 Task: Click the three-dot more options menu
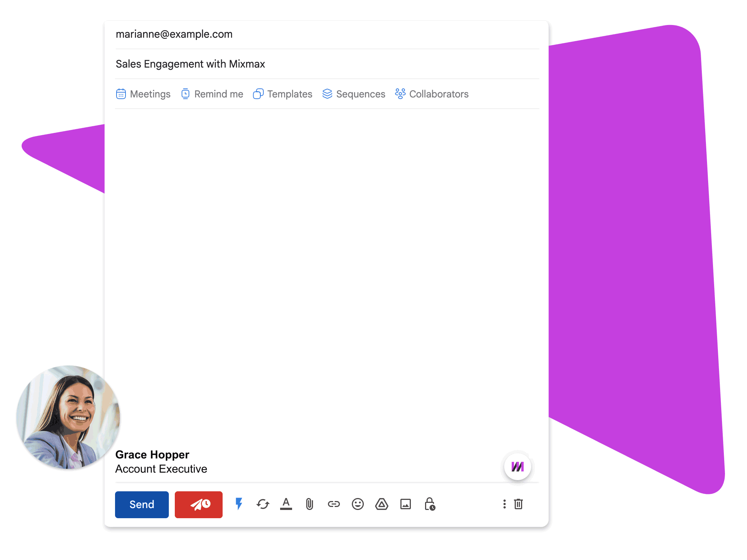(503, 504)
